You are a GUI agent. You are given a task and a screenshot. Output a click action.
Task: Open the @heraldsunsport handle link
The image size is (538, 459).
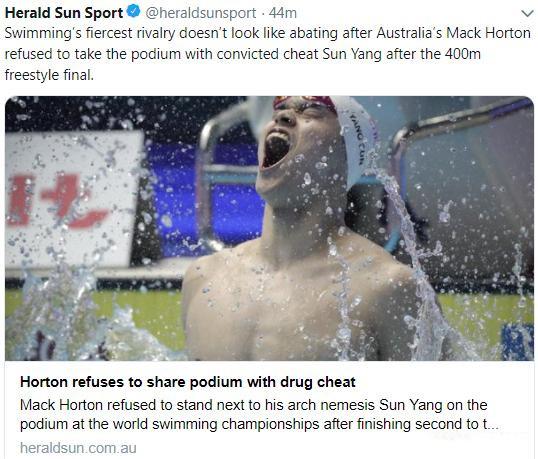(201, 13)
